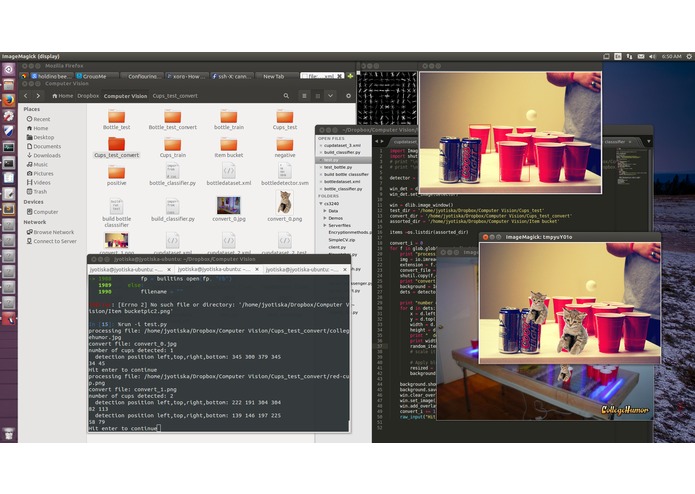The width and height of the screenshot is (695, 494).
Task: Open Pictures in Places sidebar
Action: click(x=40, y=173)
